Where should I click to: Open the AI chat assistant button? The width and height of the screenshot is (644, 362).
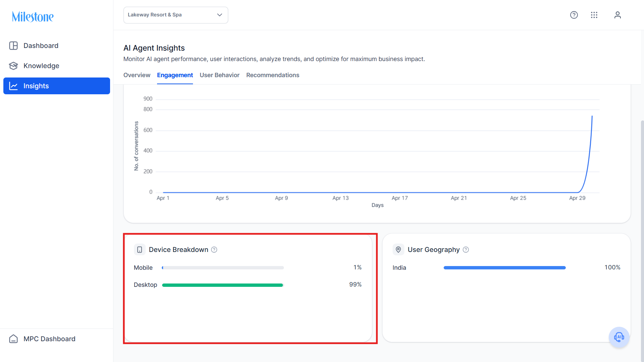(619, 337)
